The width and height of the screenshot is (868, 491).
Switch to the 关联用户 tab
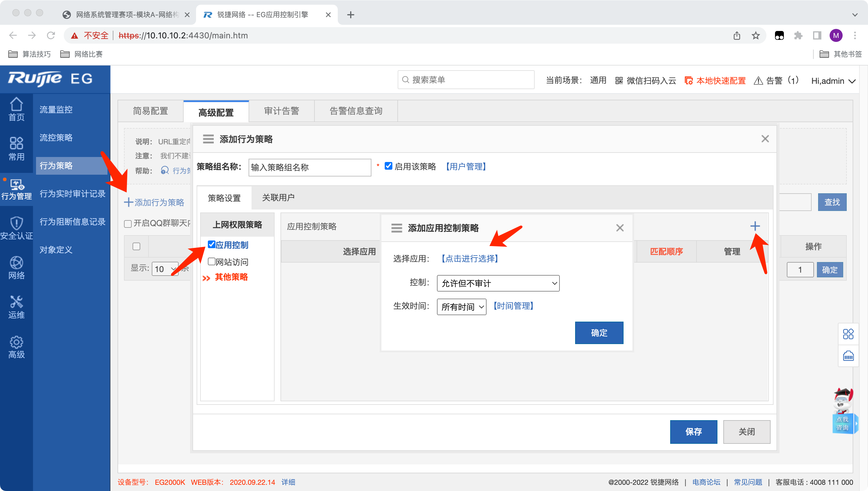[x=278, y=198]
